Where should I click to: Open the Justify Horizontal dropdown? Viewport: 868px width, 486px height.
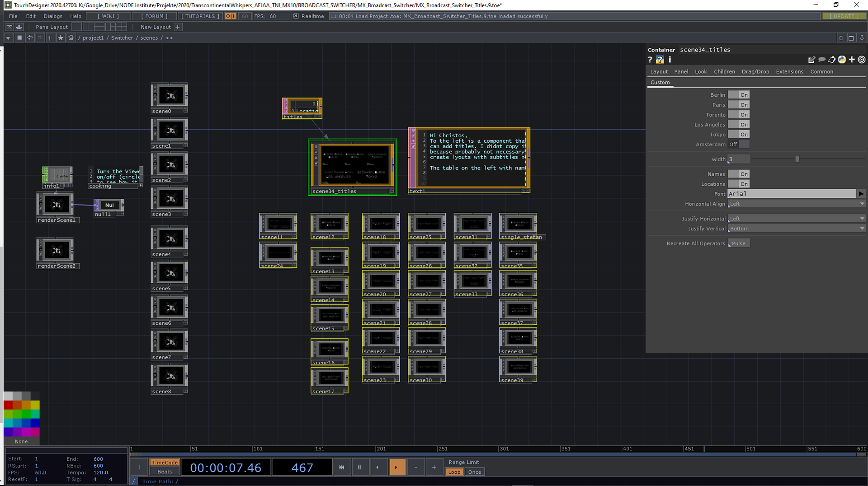(797, 219)
